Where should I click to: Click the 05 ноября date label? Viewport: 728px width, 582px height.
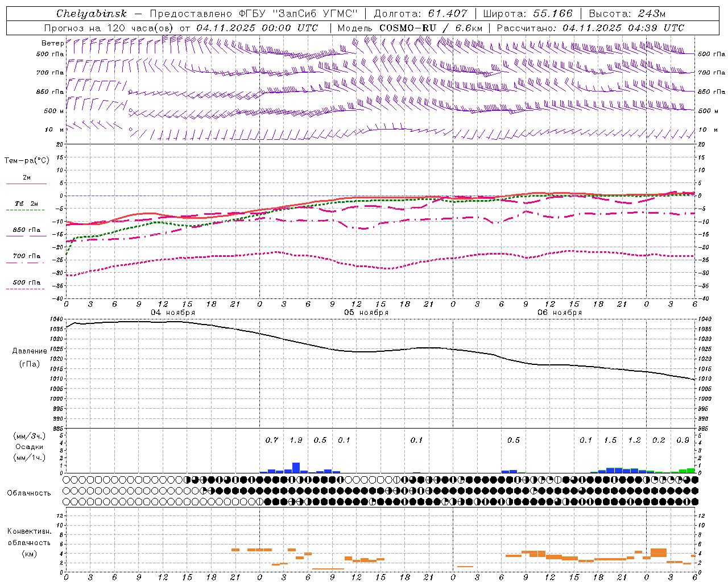(366, 313)
